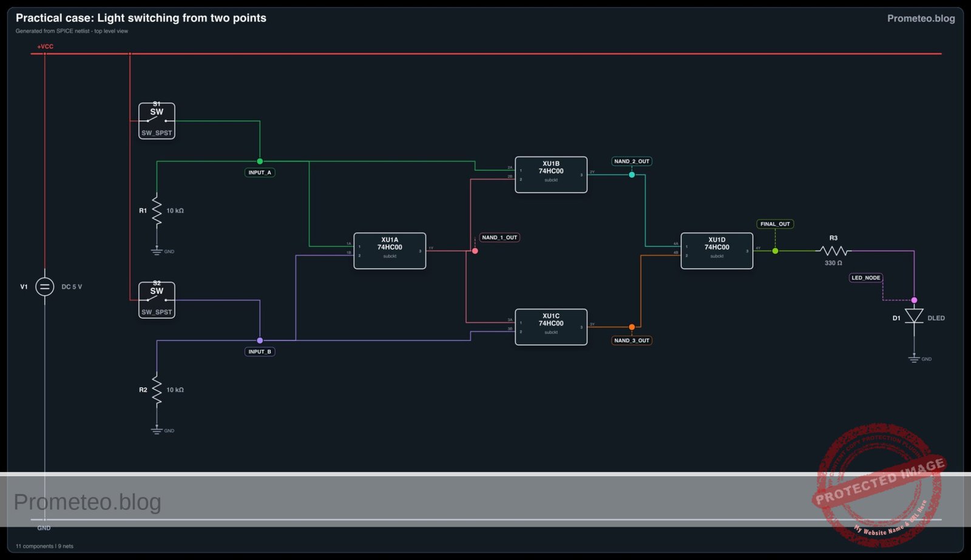Click the R1 10 kΩ resistor symbol
Viewport: 971px width, 560px height.
(157, 211)
